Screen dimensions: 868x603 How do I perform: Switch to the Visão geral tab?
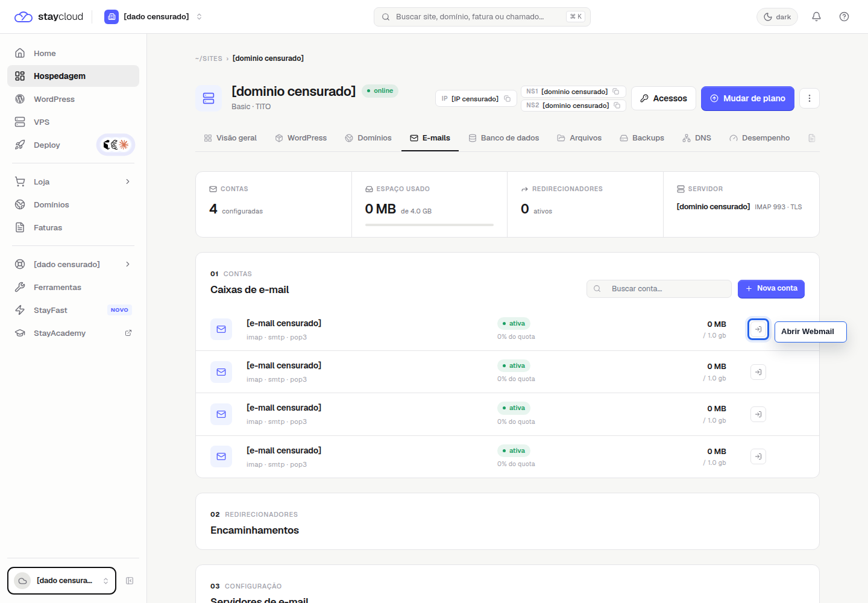(230, 138)
